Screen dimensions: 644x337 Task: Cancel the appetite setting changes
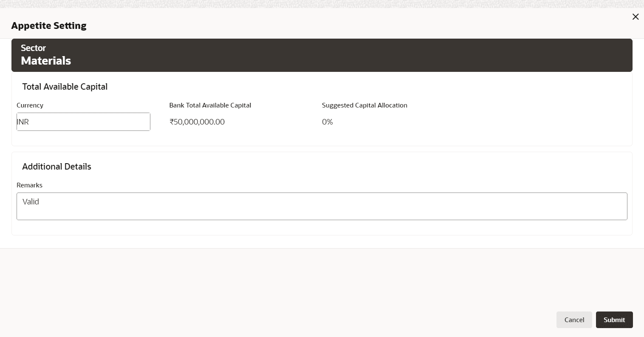[574, 320]
